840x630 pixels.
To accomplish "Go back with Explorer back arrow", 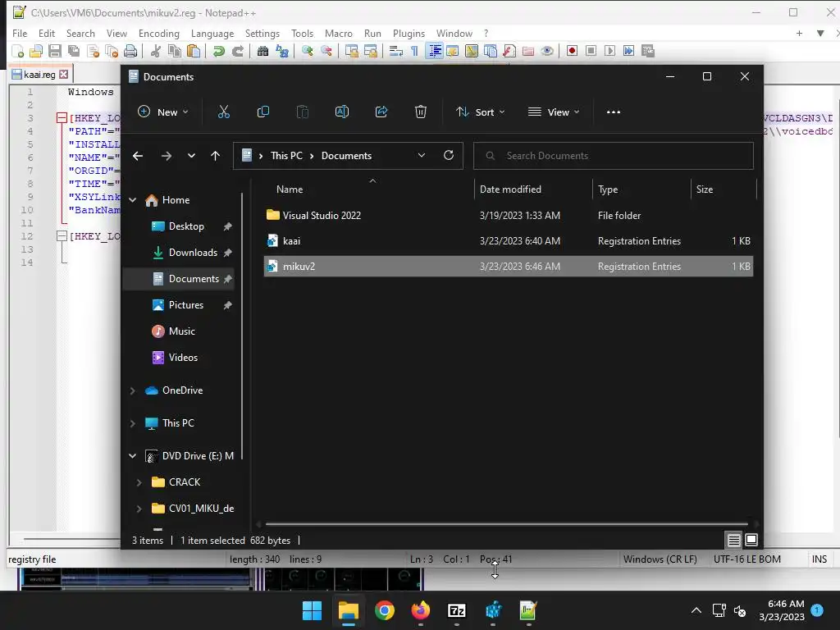I will click(138, 156).
